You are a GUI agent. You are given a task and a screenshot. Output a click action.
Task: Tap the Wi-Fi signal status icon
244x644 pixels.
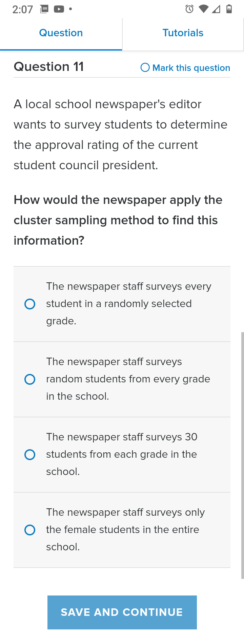[204, 9]
